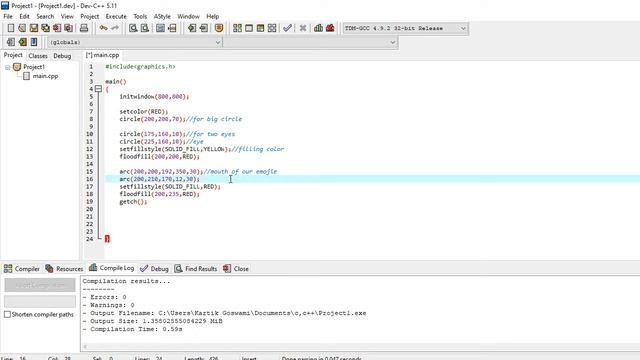Open the Edit menu

(x=24, y=16)
